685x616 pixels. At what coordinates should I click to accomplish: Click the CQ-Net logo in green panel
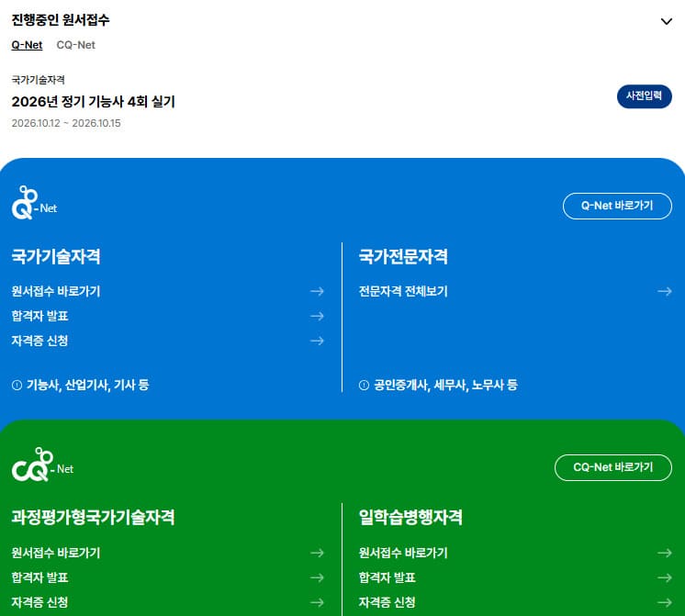pyautogui.click(x=42, y=464)
